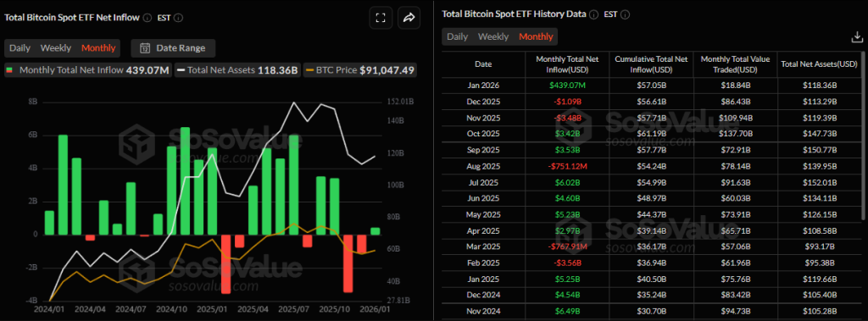Switch chart to Daily view

click(x=20, y=48)
